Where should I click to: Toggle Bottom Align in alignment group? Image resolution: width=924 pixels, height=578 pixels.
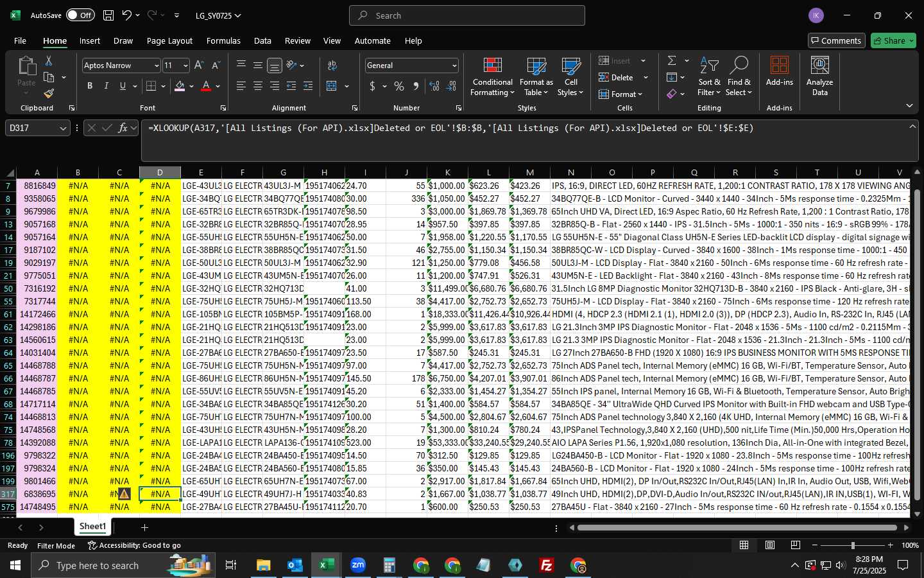(275, 66)
